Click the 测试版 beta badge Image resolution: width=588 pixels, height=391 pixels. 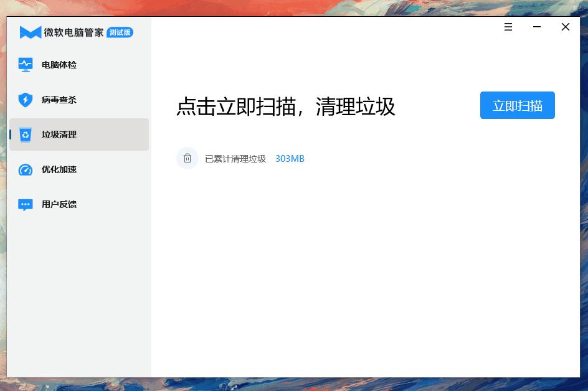tap(120, 32)
